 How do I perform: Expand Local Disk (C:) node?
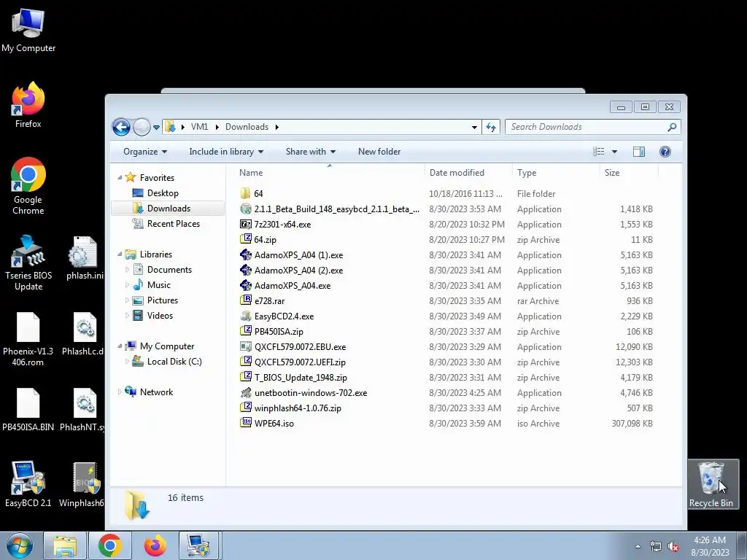tap(127, 362)
